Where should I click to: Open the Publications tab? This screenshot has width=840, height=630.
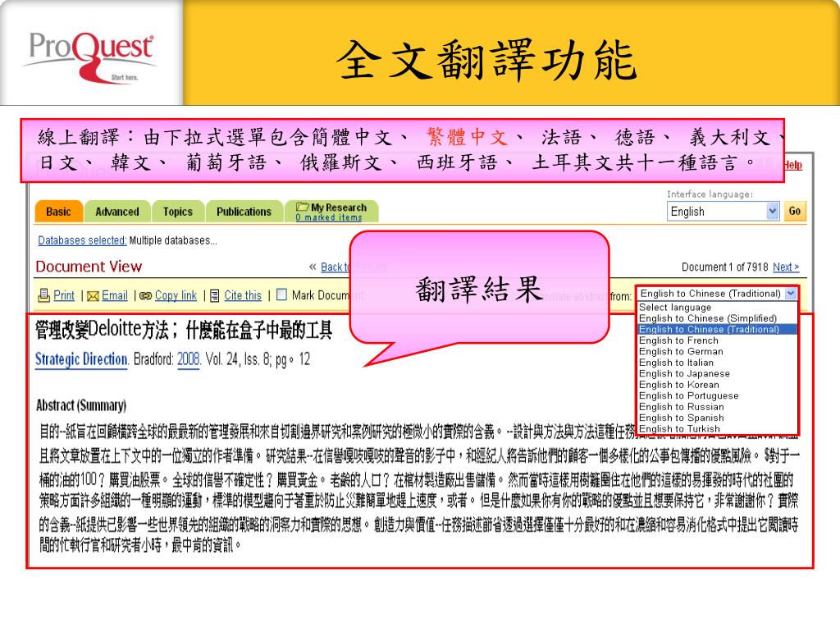[244, 212]
